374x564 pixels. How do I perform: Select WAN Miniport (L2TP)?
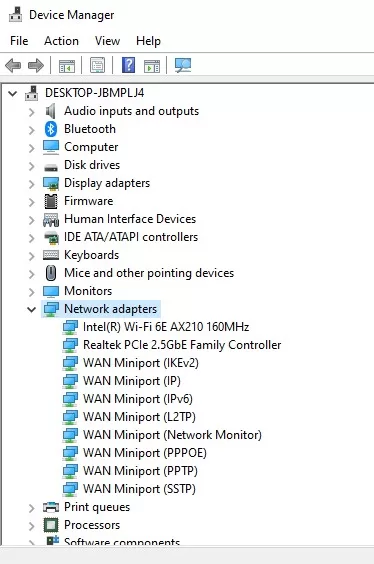pos(139,417)
